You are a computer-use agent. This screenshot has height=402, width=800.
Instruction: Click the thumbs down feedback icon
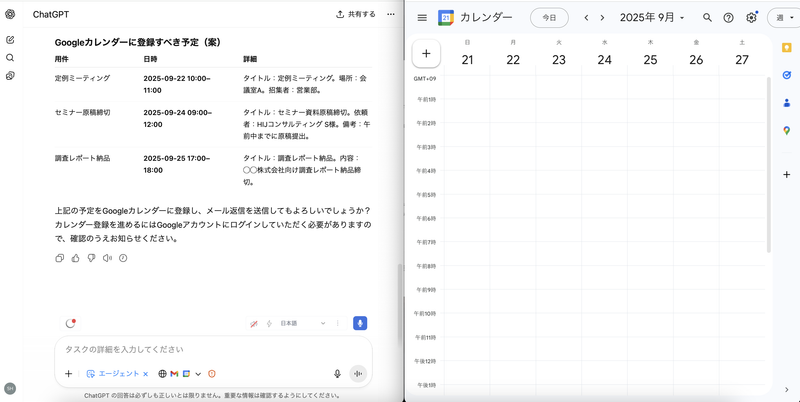click(x=91, y=258)
